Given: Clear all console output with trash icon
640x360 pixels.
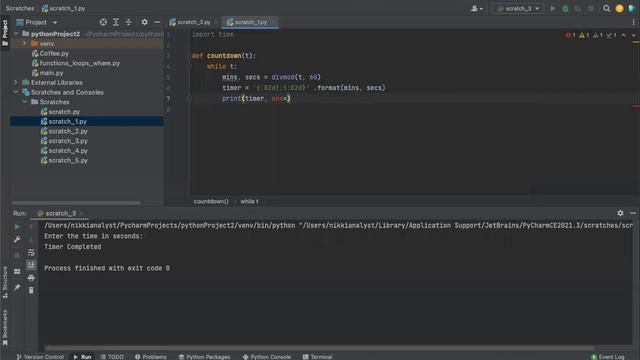Looking at the screenshot, I should coord(31,290).
